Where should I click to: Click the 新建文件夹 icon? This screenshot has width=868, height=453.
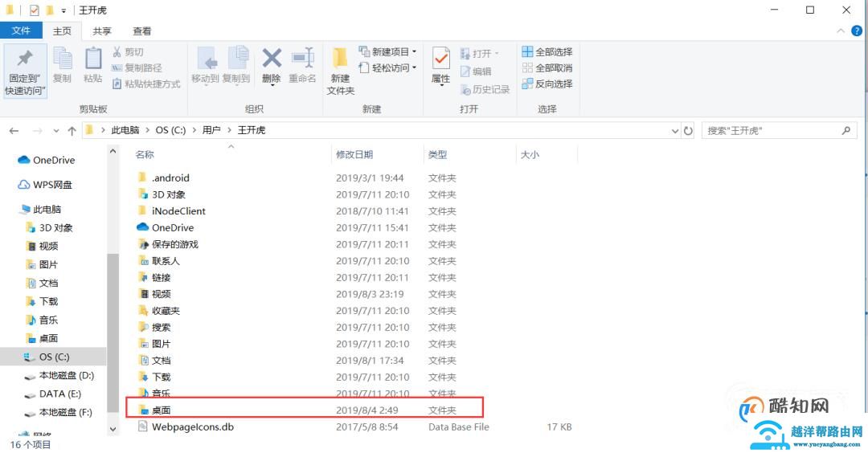[x=339, y=58]
